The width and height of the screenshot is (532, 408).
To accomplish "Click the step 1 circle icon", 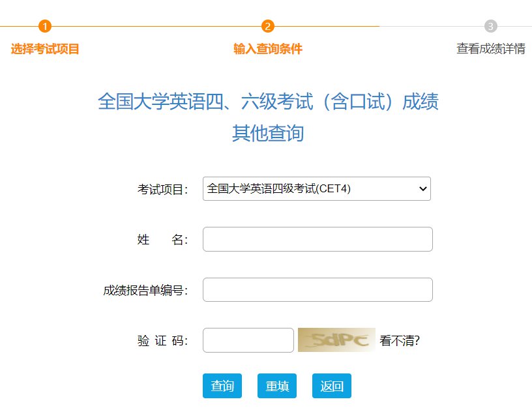I will point(45,26).
